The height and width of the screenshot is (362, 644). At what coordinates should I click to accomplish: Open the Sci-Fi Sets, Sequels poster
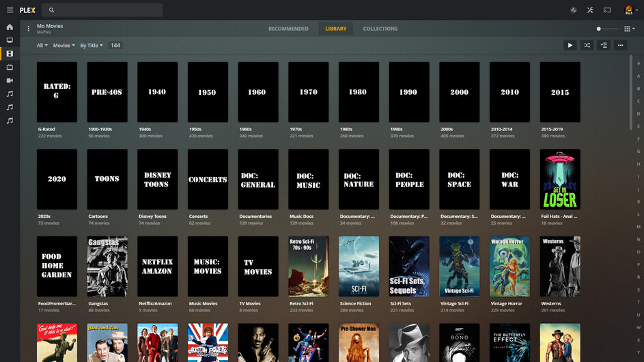coord(409,266)
